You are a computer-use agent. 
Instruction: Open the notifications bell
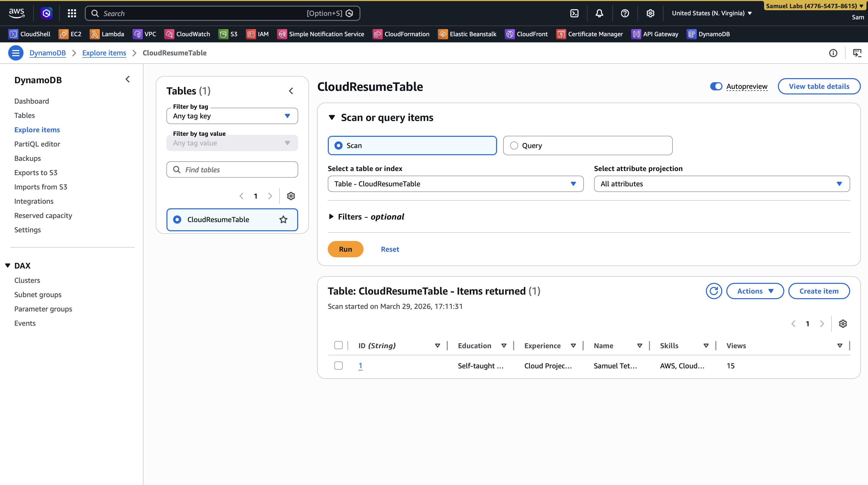point(599,13)
